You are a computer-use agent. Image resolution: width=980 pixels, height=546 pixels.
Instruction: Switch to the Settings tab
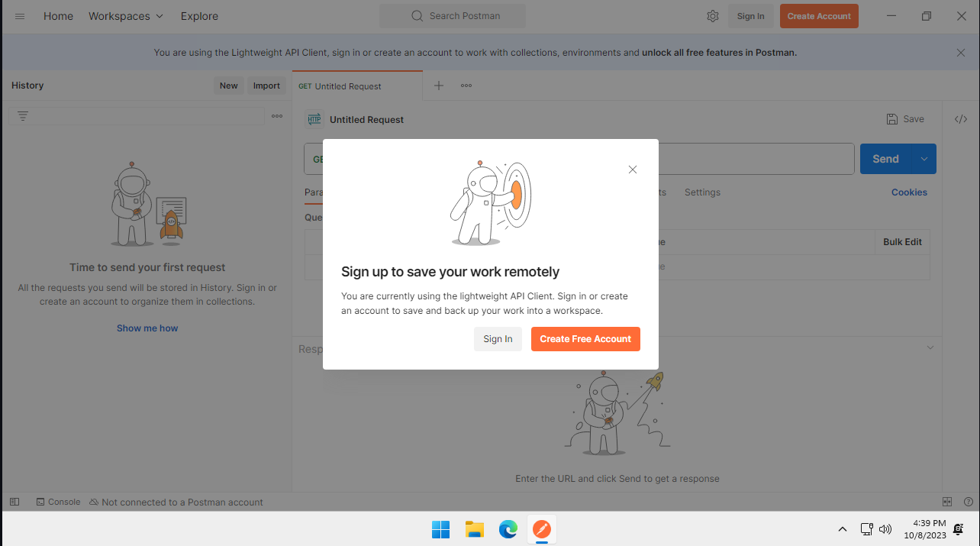tap(702, 192)
